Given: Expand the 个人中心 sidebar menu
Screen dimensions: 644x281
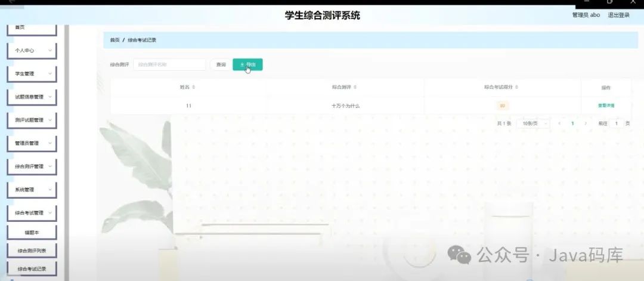Looking at the screenshot, I should pyautogui.click(x=32, y=51).
